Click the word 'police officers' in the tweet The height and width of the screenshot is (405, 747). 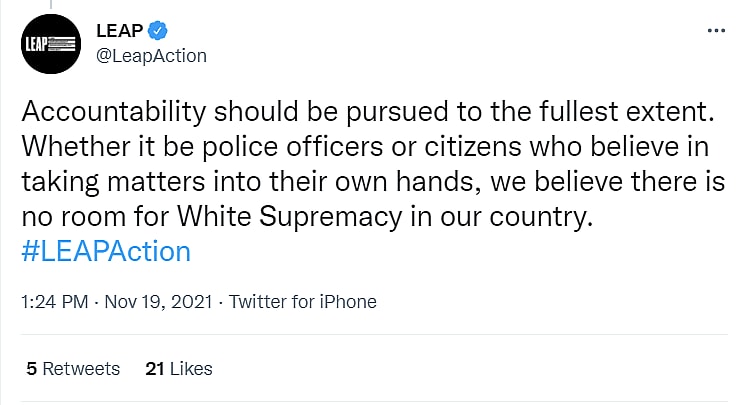[251, 147]
